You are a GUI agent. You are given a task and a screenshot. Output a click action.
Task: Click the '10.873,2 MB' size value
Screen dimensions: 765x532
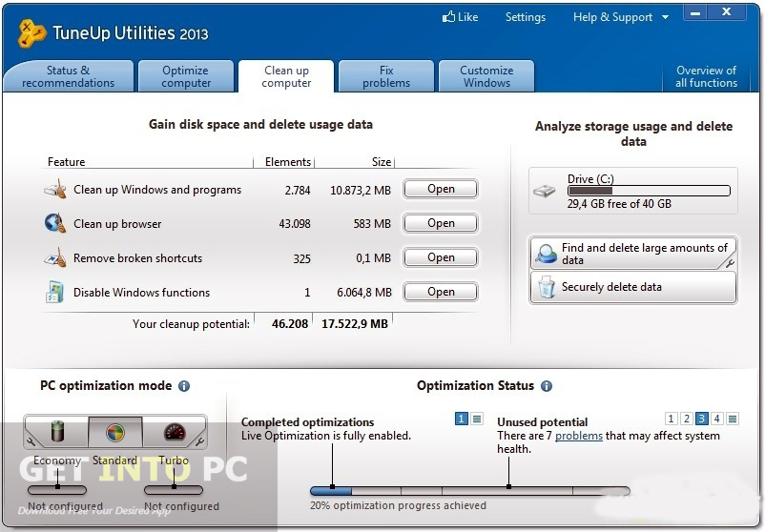click(x=361, y=190)
